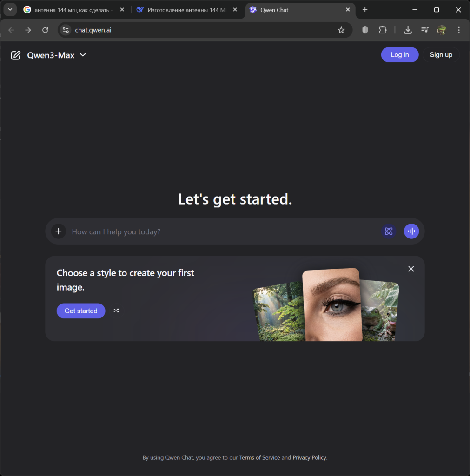Screen dimensions: 470x476
Task: Expand the Qwen3-Max model dropdown
Action: tap(83, 55)
